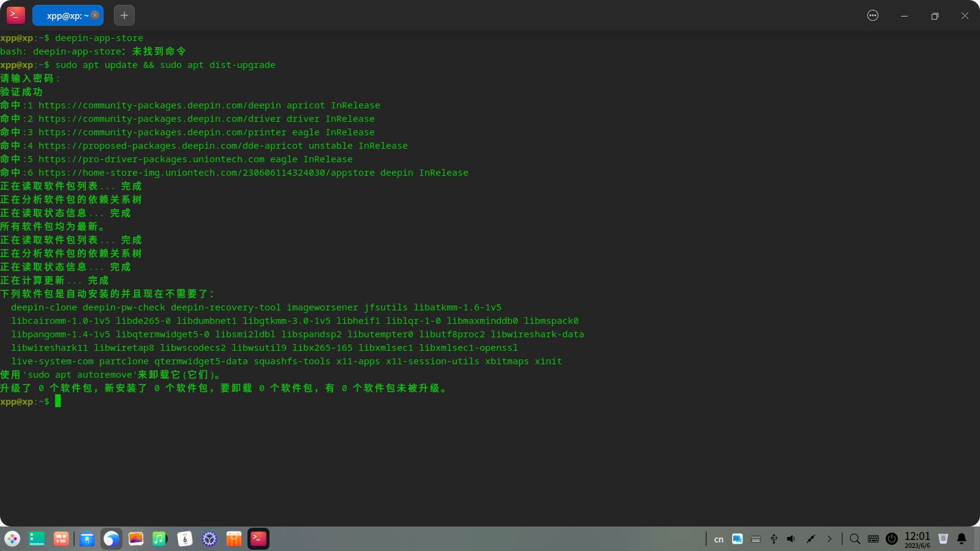Click the terminal app icon in title bar
The height and width of the screenshot is (551, 980).
tap(16, 15)
